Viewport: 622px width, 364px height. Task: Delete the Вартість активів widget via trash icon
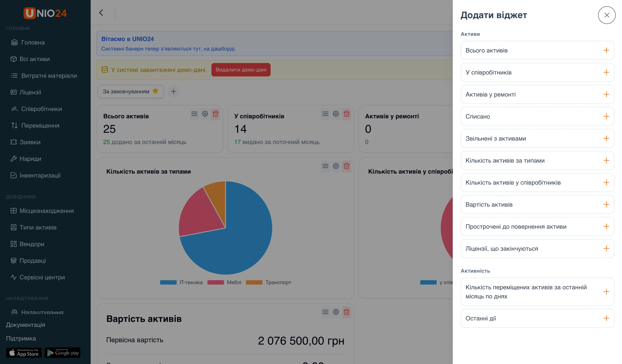tap(346, 312)
